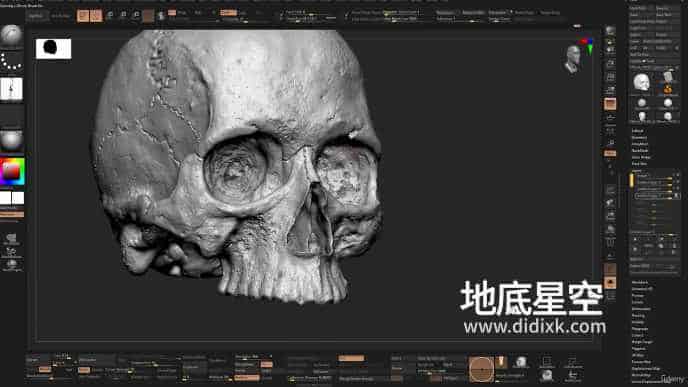Expand the Deformation subpalette
The height and width of the screenshot is (387, 688).
pos(641,309)
